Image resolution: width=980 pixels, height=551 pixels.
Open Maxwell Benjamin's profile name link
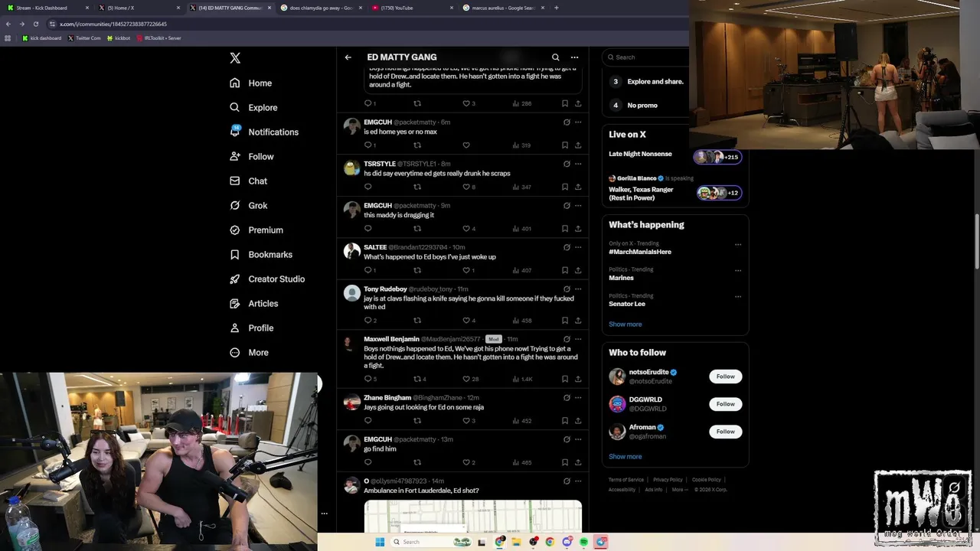[x=391, y=339]
